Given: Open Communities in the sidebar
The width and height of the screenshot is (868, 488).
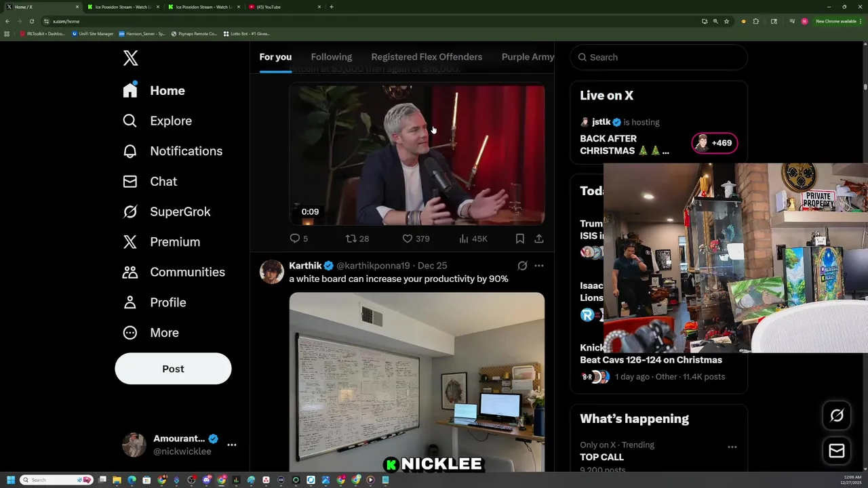Looking at the screenshot, I should click(x=174, y=272).
